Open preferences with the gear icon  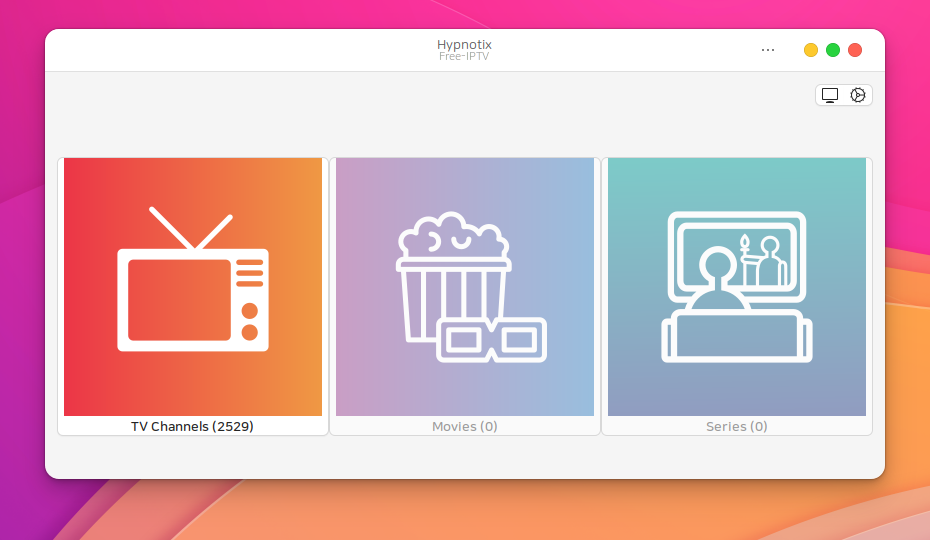coord(858,95)
